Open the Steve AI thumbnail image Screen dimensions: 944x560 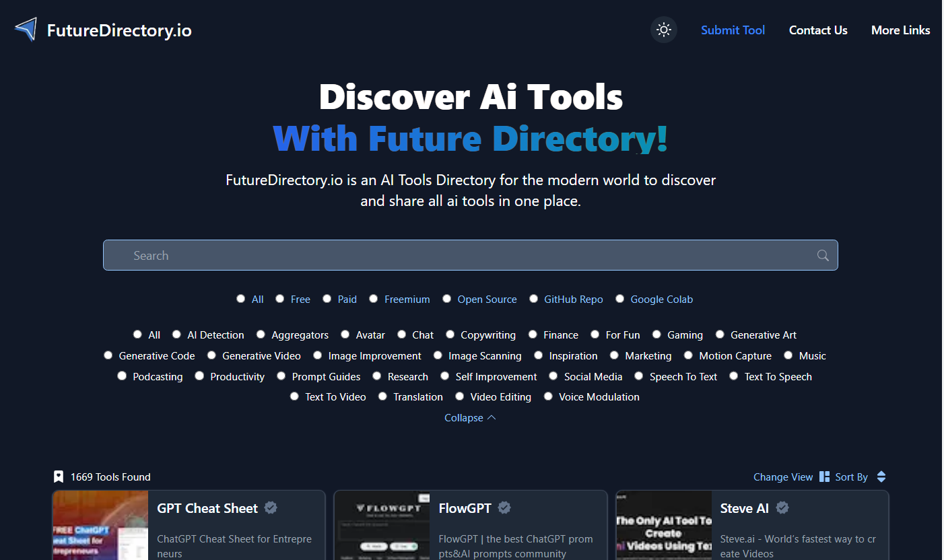[663, 525]
